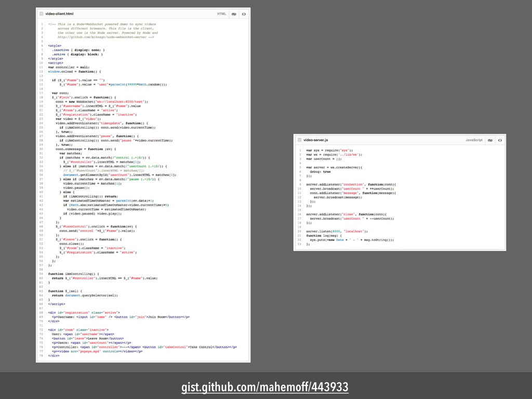532x399 pixels.
Task: Click the 'var server = ws.createServer({' line
Action: (334, 167)
